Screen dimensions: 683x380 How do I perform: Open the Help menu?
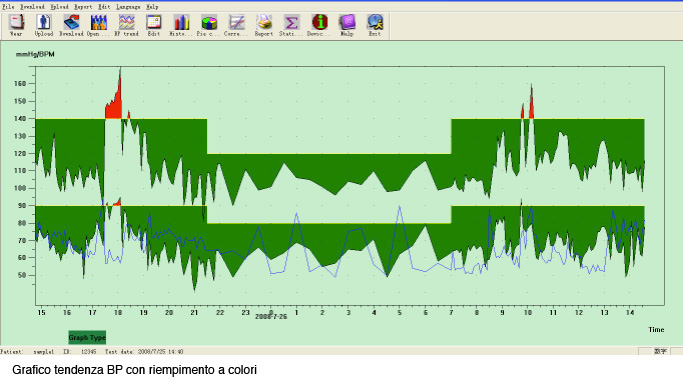(x=152, y=7)
